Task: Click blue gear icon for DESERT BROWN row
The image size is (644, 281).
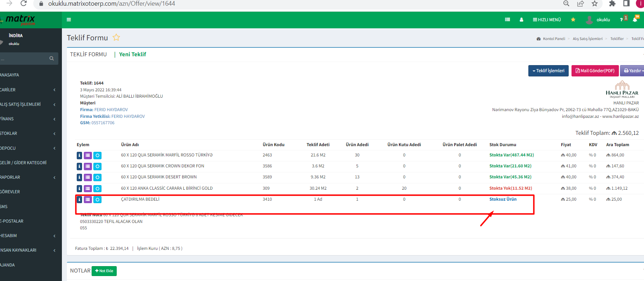Action: coord(97,177)
